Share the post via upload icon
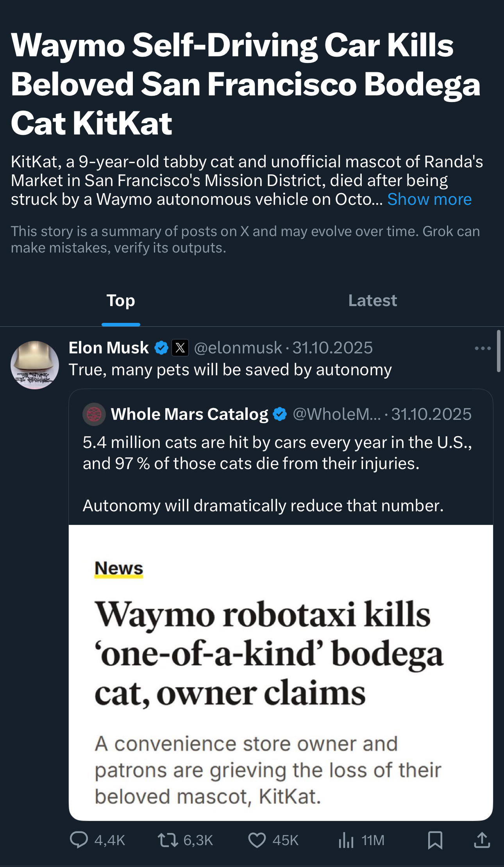504x867 pixels. tap(482, 840)
